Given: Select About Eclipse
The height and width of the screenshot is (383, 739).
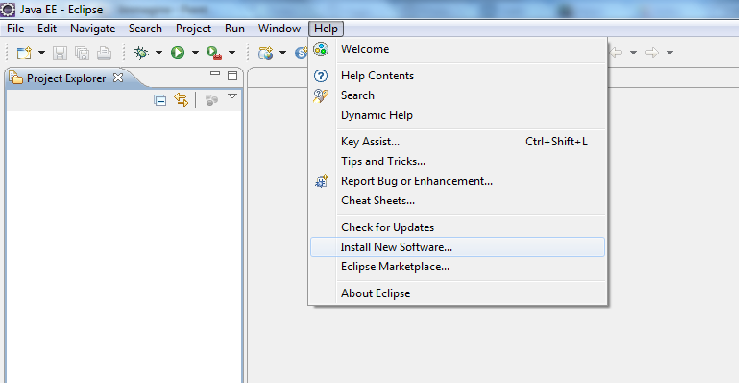Looking at the screenshot, I should [458, 293].
